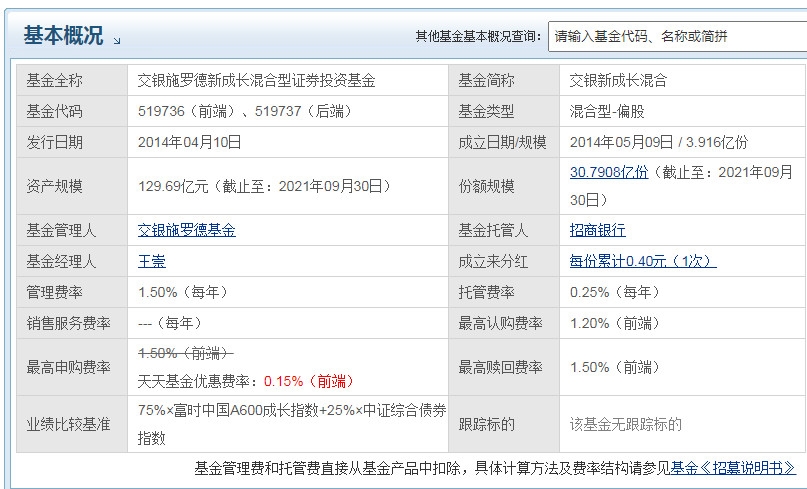This screenshot has height=489, width=807.
Task: Open the 交银施罗德基金 fund manager link
Action: click(x=186, y=230)
